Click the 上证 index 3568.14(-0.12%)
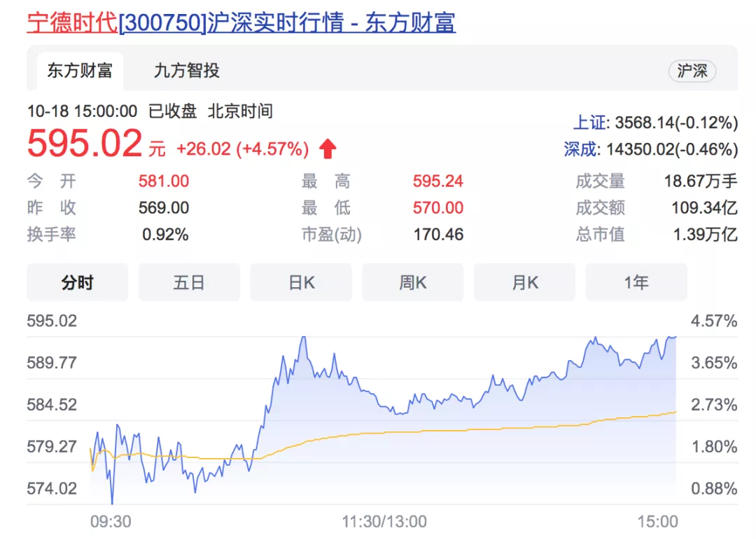The width and height of the screenshot is (756, 540). click(x=655, y=123)
